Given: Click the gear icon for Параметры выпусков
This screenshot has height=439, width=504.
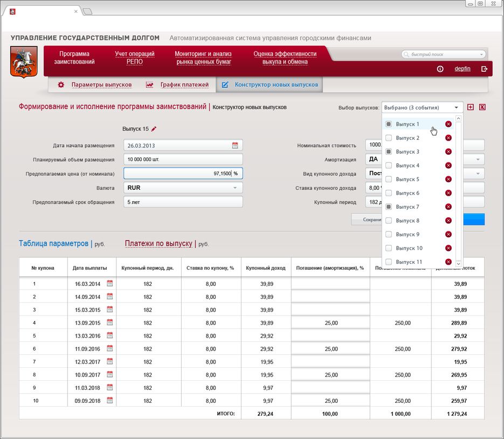Looking at the screenshot, I should [61, 85].
